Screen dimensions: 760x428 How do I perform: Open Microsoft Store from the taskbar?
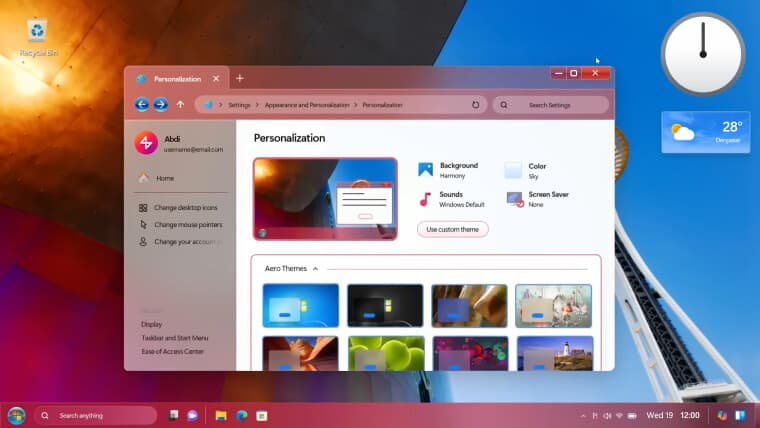[262, 416]
